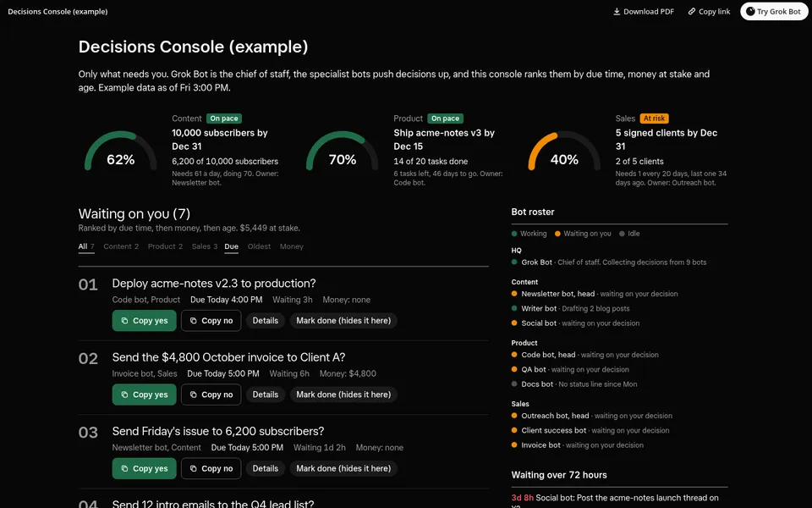Click "Waiting over 72 hours" heading
812x508 pixels.
[x=559, y=475]
